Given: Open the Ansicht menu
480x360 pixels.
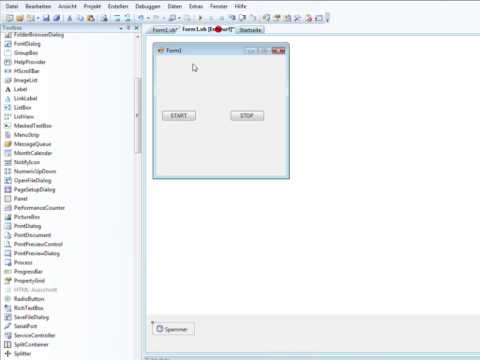Looking at the screenshot, I should coord(67,6).
